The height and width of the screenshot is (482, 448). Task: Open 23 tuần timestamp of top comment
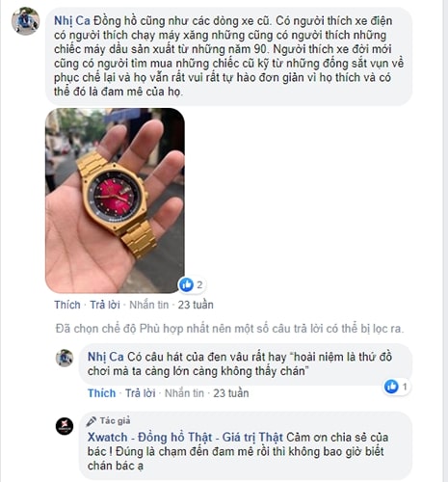point(196,305)
